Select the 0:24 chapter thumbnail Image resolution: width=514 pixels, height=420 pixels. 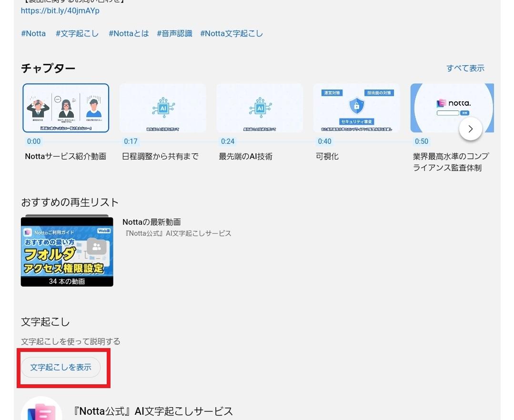point(260,108)
